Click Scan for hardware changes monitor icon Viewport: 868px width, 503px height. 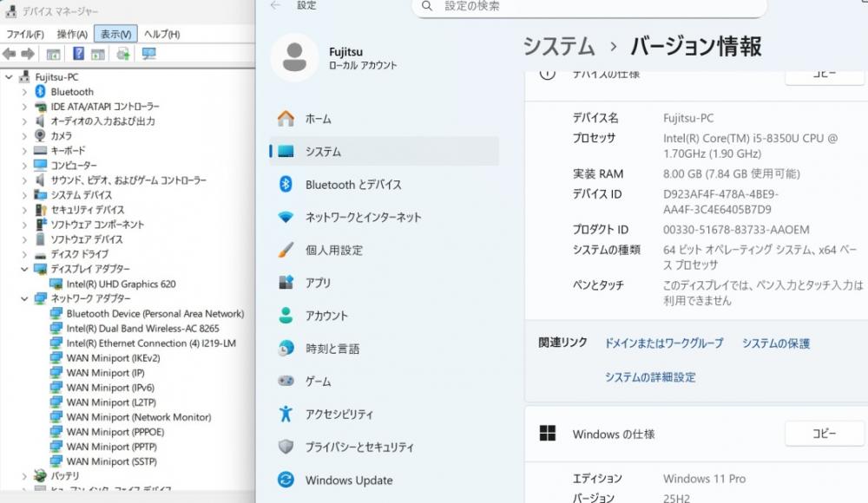click(x=149, y=54)
